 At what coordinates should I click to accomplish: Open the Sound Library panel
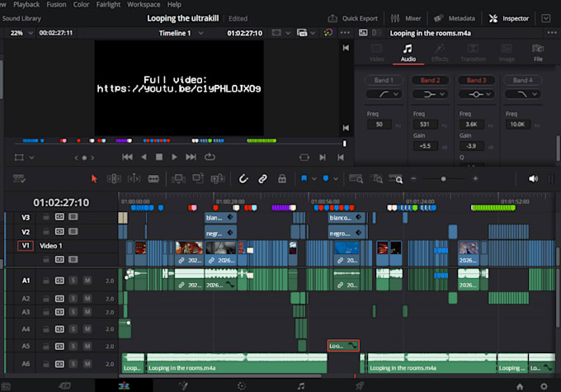(21, 18)
